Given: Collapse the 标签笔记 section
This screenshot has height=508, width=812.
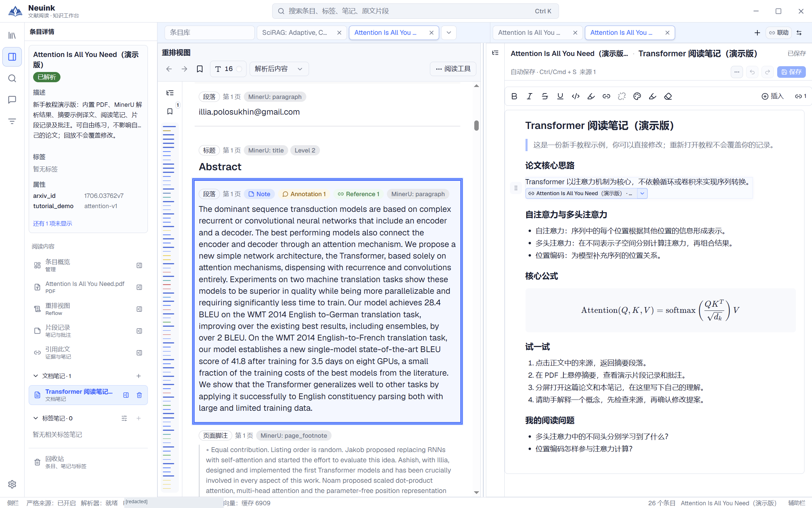Looking at the screenshot, I should 36,418.
